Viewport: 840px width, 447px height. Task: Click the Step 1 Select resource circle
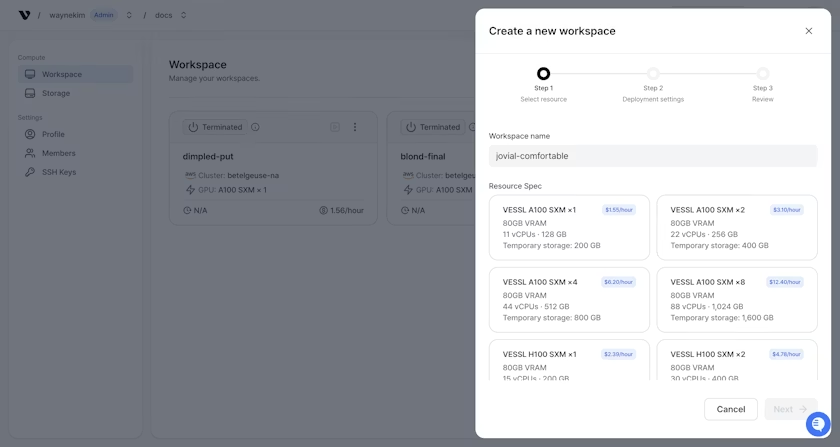(543, 73)
